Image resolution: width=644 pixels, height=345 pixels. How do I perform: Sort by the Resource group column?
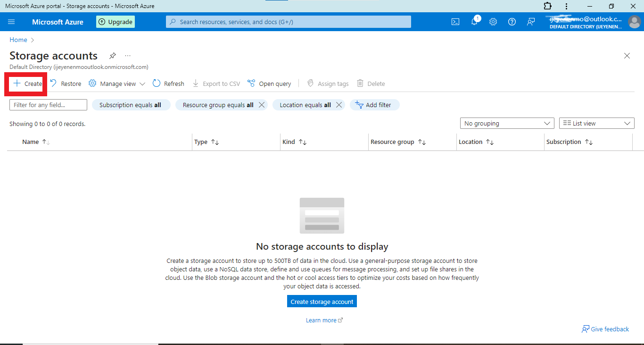coord(398,142)
